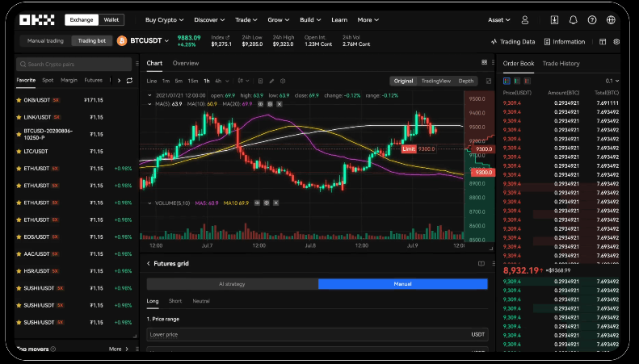Image resolution: width=639 pixels, height=364 pixels.
Task: Open chart settings gear in chart toolbar
Action: [283, 81]
